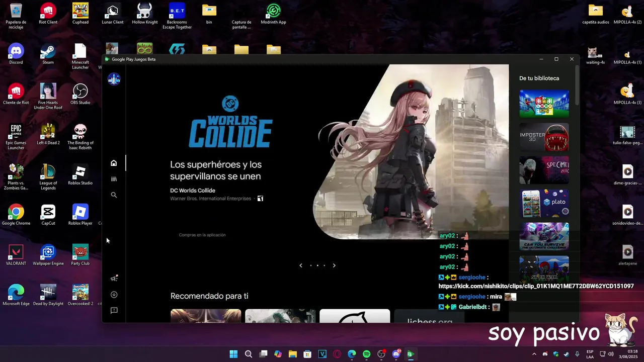Screen dimensions: 644x362
Task: Open Spotify from the taskbar
Action: click(x=366, y=354)
